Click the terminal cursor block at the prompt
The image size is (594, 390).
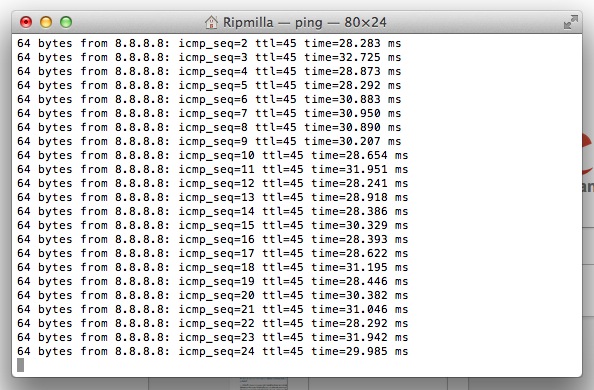[20, 365]
